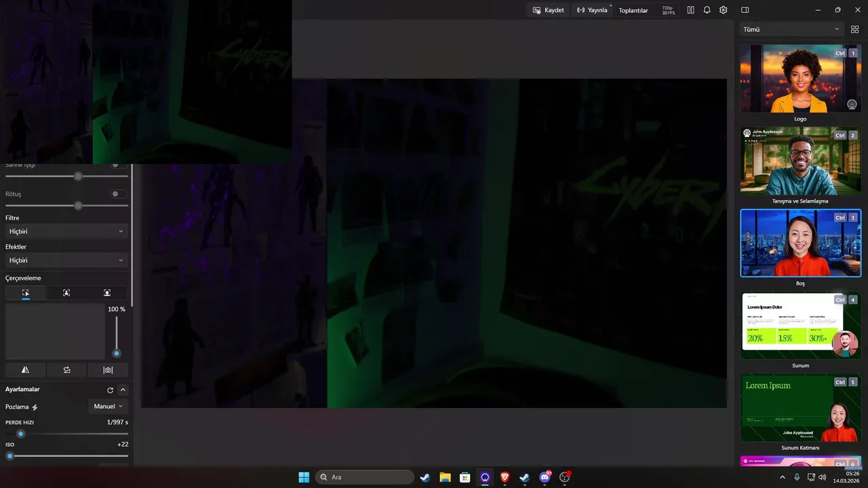Show hidden system tray icons

pos(783,477)
